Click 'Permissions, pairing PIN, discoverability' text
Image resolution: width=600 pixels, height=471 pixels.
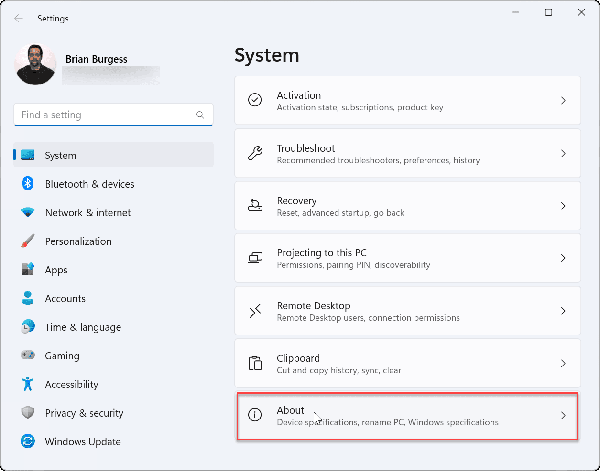[x=353, y=265]
